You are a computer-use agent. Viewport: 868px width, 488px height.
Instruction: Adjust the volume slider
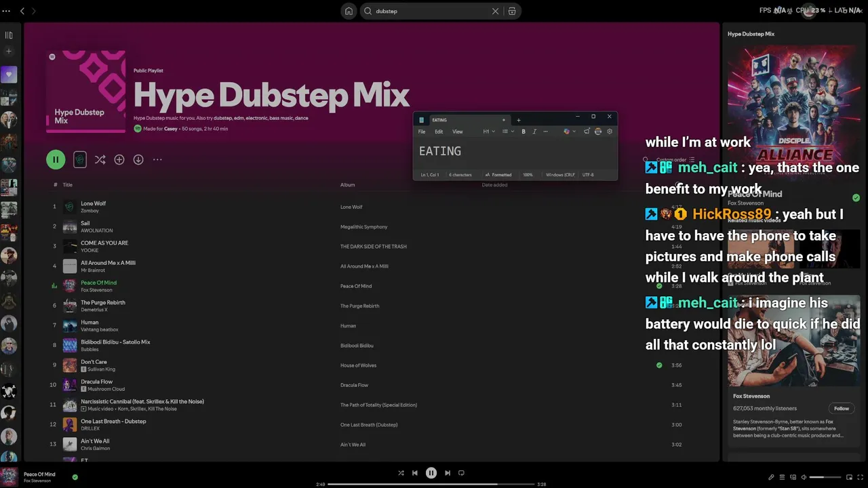825,477
